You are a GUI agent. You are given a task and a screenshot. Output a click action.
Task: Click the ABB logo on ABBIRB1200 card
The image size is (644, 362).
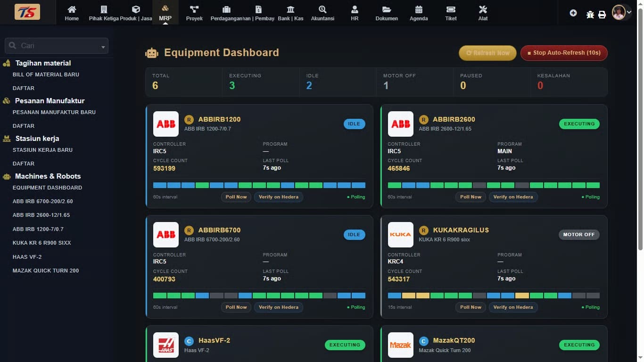(x=166, y=124)
